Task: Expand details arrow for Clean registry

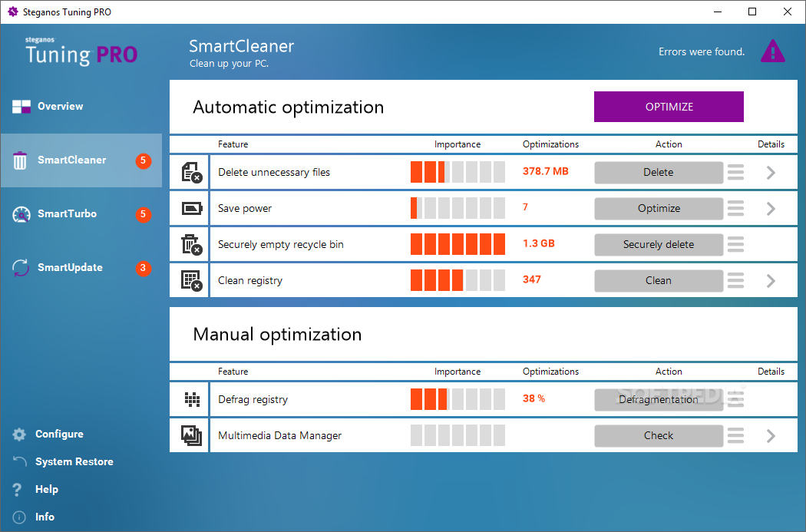Action: 771,281
